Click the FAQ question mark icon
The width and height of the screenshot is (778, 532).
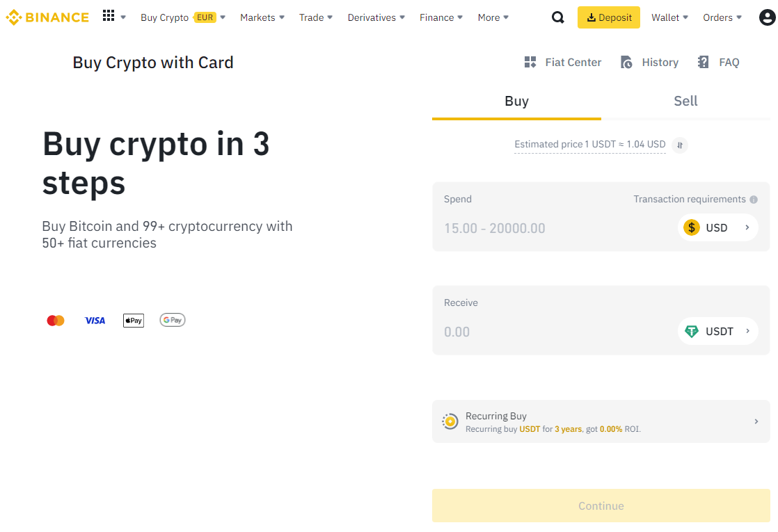tap(704, 63)
